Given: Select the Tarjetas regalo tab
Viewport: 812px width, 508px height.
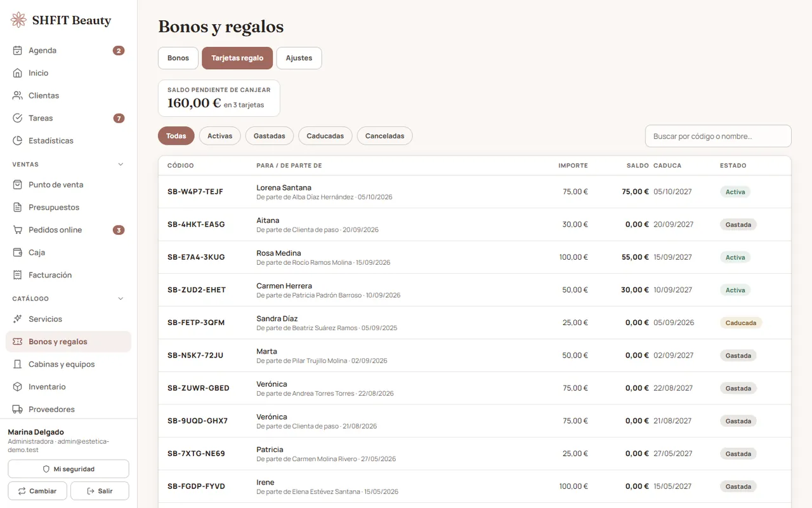Looking at the screenshot, I should (x=237, y=58).
